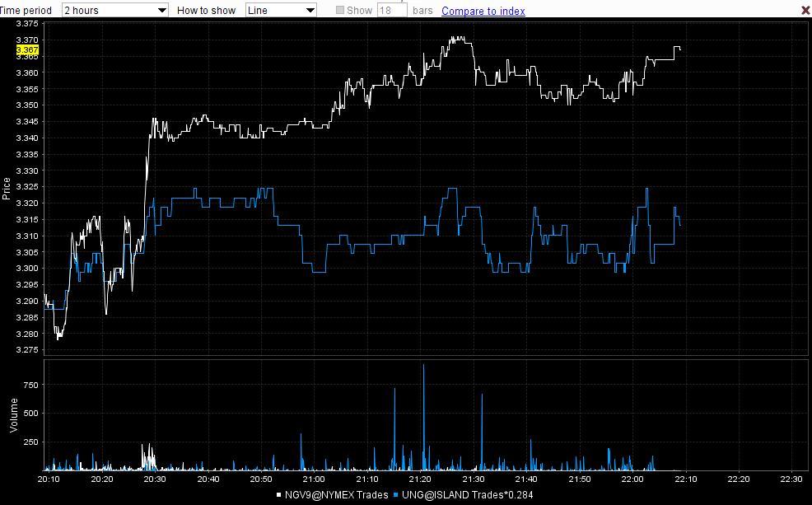Click the red X close icon
812x505 pixels.
(805, 10)
